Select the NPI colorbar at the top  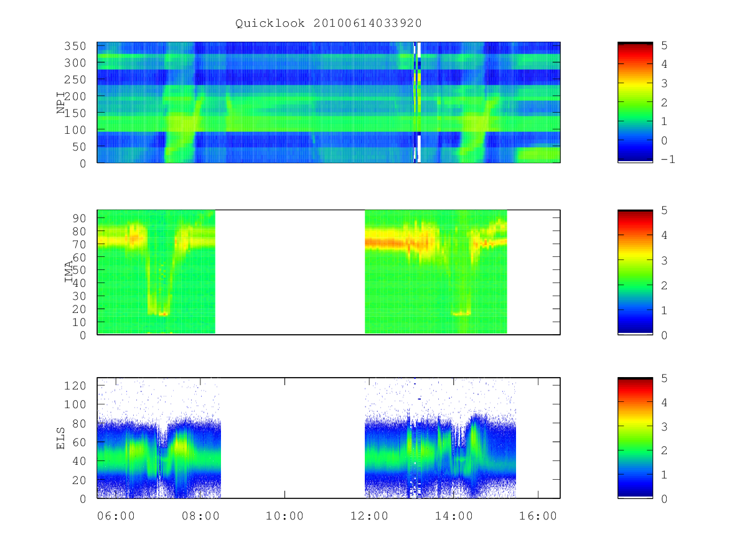pyautogui.click(x=635, y=103)
